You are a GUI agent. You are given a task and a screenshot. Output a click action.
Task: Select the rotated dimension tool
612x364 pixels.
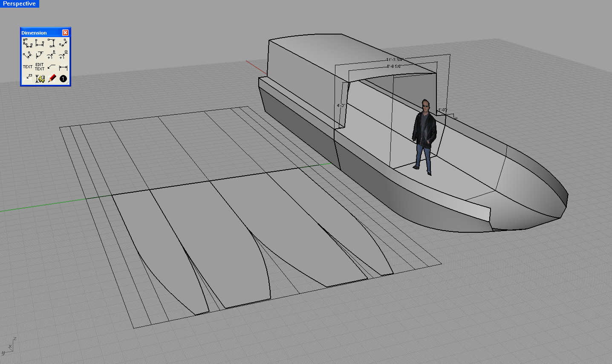pyautogui.click(x=28, y=55)
